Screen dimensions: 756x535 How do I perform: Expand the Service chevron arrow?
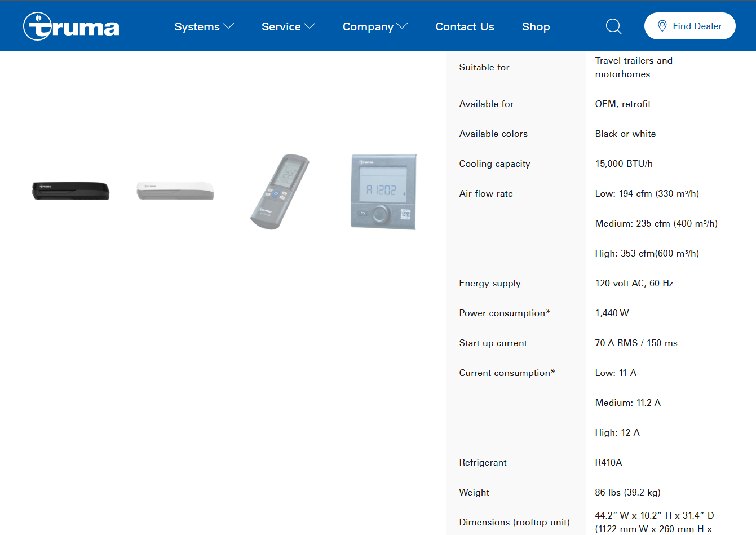coord(310,26)
